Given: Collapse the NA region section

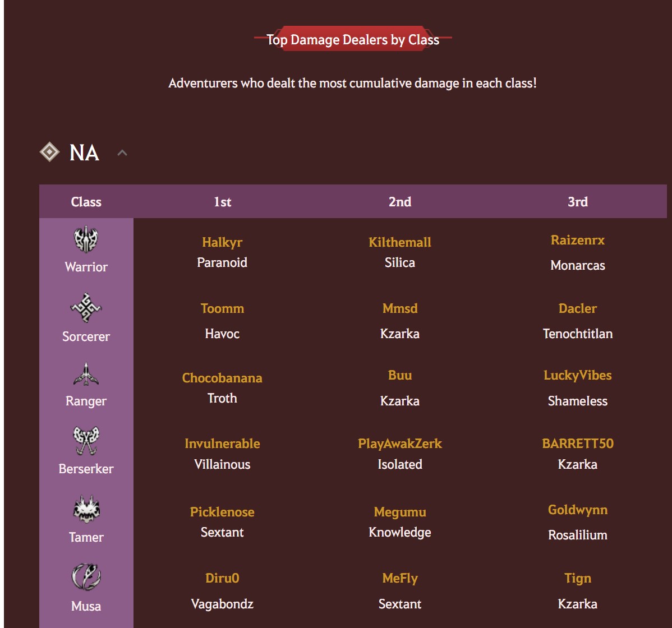Looking at the screenshot, I should [x=123, y=153].
